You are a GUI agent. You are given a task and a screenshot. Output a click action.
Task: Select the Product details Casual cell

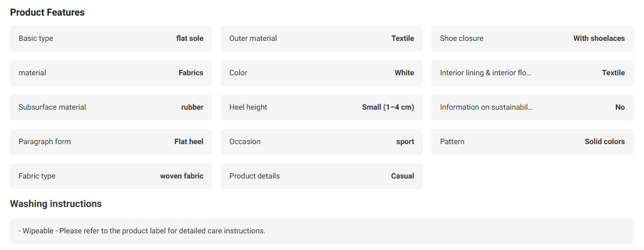321,176
